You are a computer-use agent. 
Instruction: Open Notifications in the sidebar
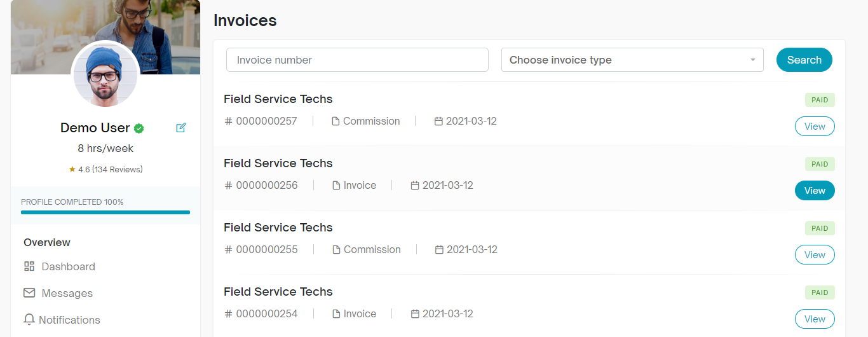[x=69, y=320]
